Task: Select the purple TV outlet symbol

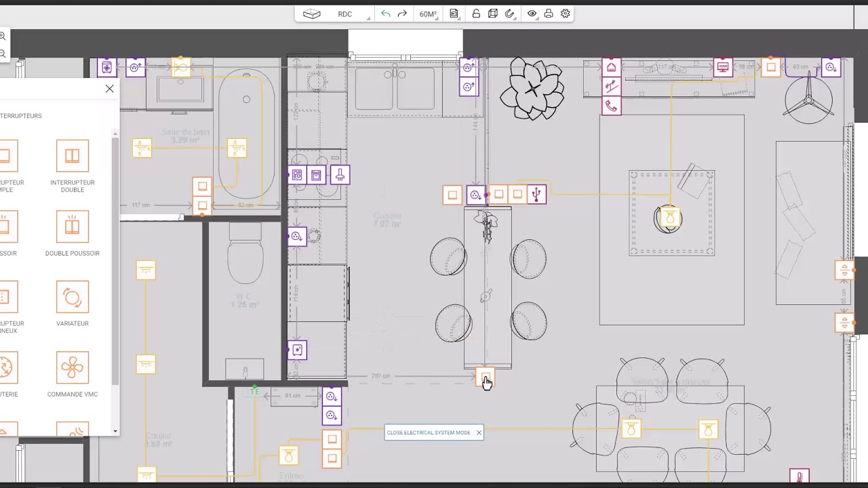Action: coord(723,67)
